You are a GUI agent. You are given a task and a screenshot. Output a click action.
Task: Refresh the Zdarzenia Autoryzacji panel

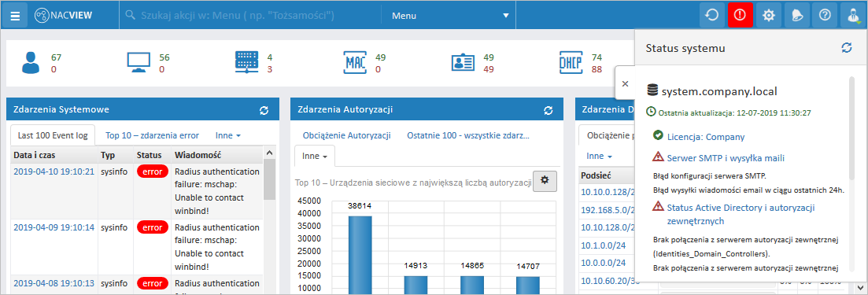(x=548, y=110)
